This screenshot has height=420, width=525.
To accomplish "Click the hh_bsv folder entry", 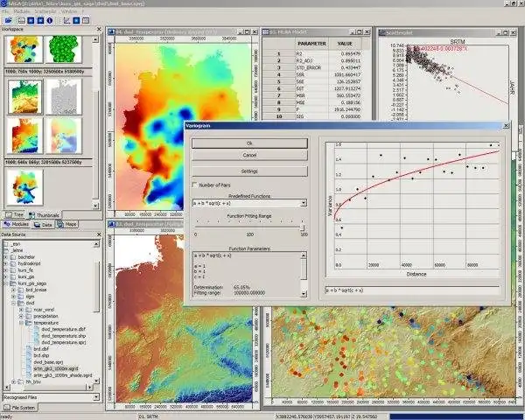I will [33, 381].
